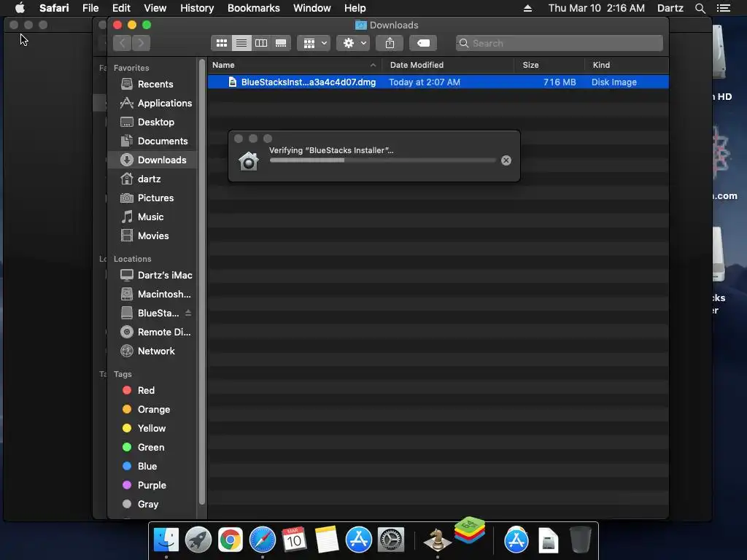Open Trash from the Dock
Viewport: 747px width, 560px height.
[580, 540]
